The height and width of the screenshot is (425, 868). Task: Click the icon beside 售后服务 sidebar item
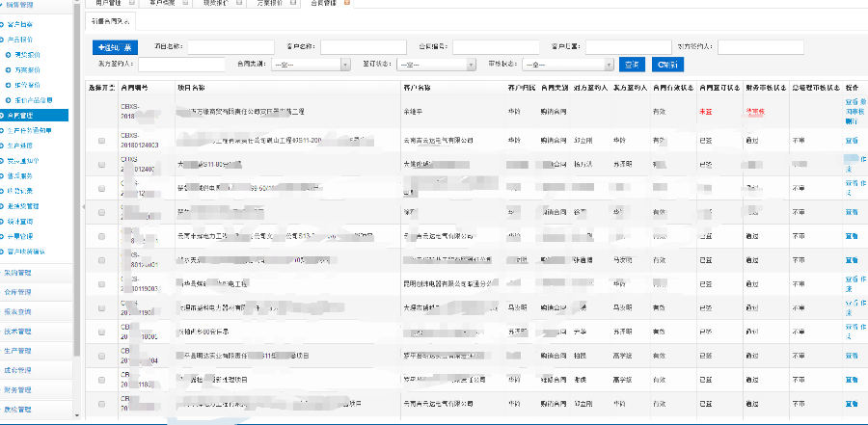(x=2, y=175)
